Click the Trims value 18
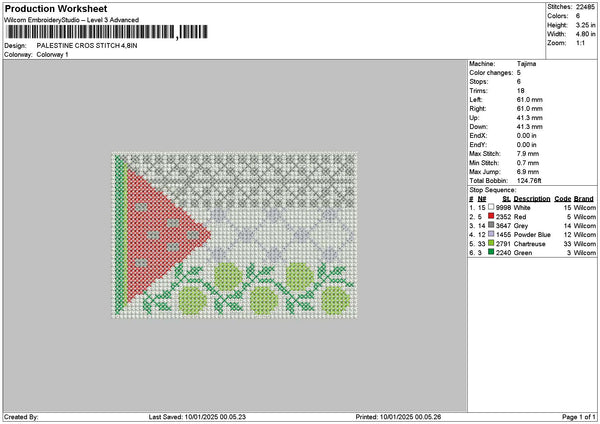 [520, 91]
